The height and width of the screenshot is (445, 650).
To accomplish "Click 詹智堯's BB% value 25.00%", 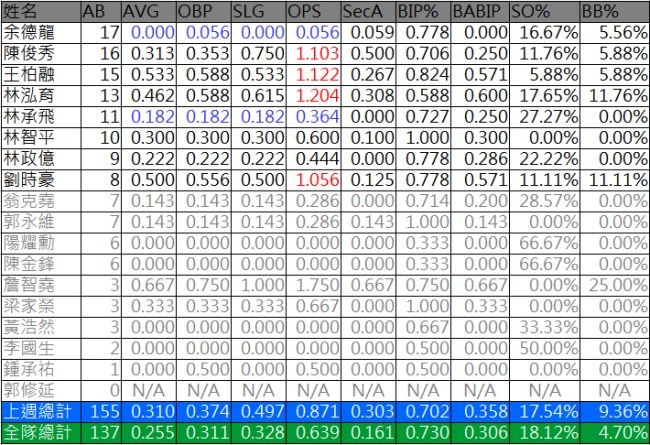I will (618, 285).
